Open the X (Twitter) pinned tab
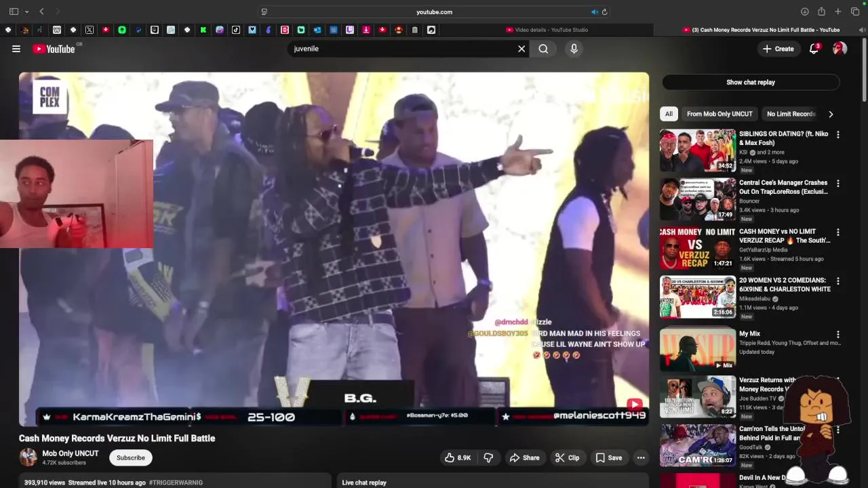The height and width of the screenshot is (488, 868). 90,30
